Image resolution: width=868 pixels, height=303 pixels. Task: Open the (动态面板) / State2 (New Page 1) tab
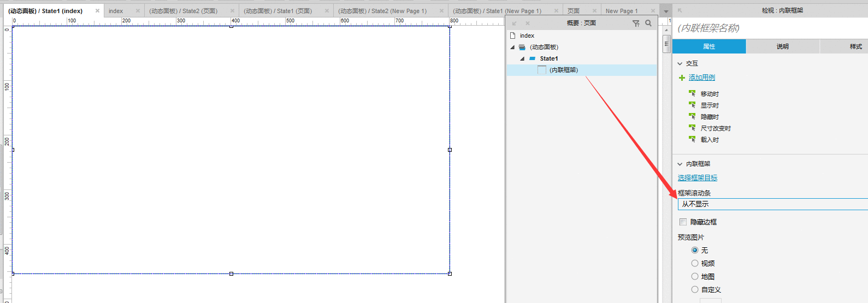point(382,11)
